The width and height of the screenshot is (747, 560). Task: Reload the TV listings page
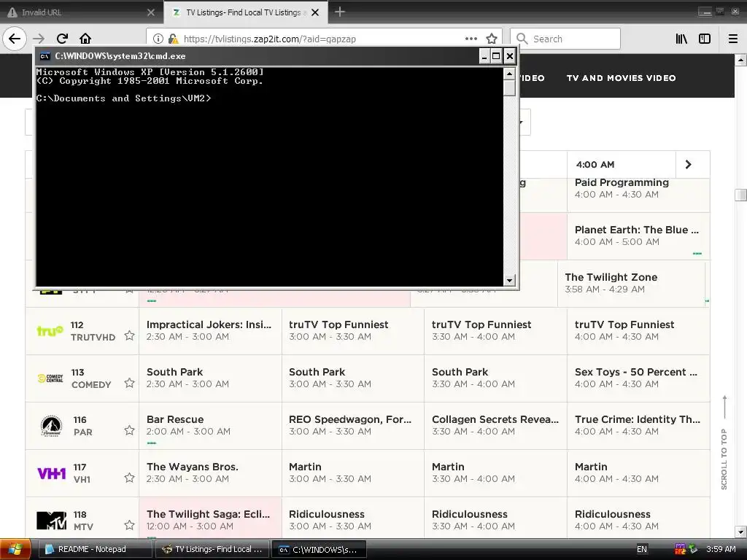coord(62,39)
